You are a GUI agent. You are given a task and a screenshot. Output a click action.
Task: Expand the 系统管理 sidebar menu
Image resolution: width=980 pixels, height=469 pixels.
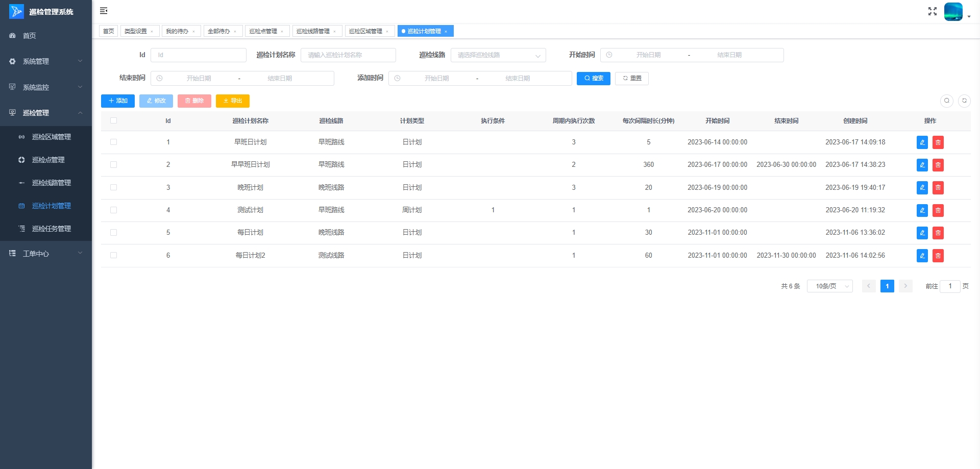(46, 61)
